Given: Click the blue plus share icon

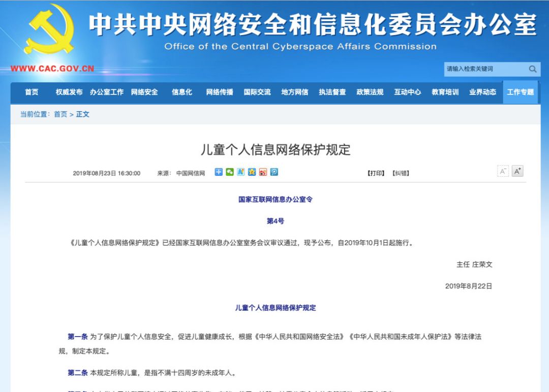Looking at the screenshot, I should (x=219, y=172).
